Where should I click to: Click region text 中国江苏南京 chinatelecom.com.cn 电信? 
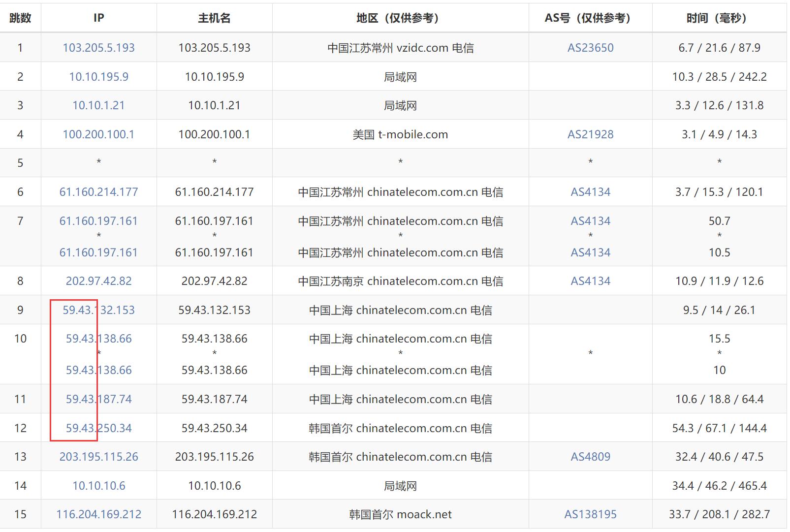point(400,281)
